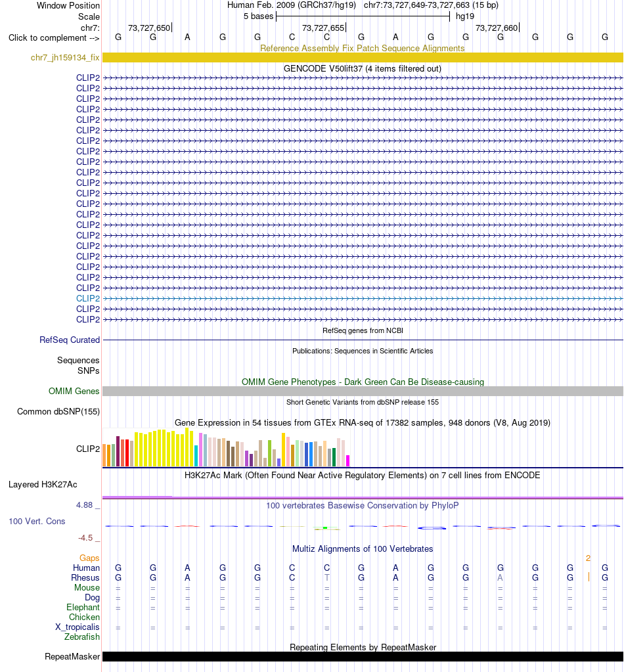Click the 'Click to complement -->' label

[x=54, y=37]
